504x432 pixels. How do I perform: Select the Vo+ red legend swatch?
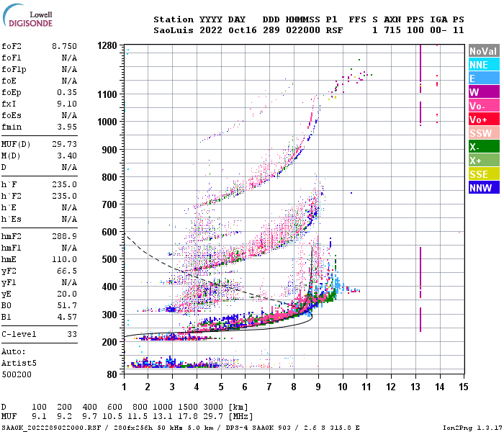pos(484,120)
